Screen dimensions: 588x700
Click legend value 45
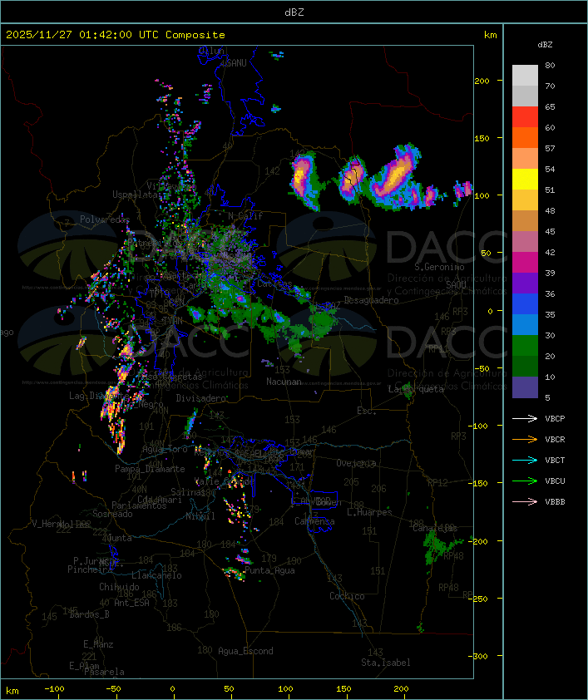(550, 231)
